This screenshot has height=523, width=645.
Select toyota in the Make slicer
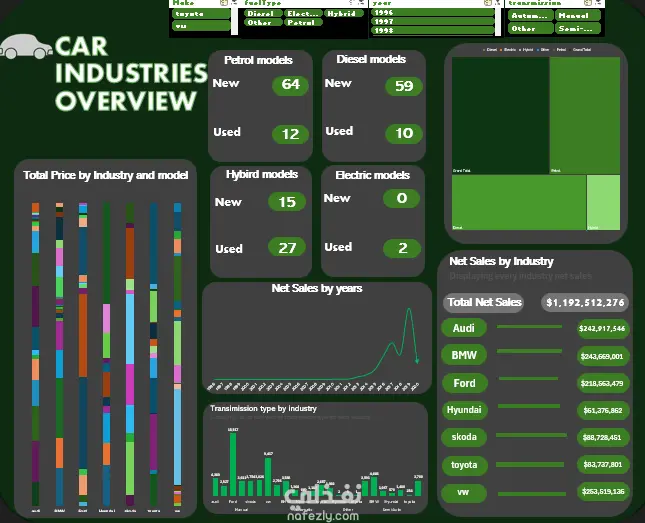pyautogui.click(x=201, y=14)
